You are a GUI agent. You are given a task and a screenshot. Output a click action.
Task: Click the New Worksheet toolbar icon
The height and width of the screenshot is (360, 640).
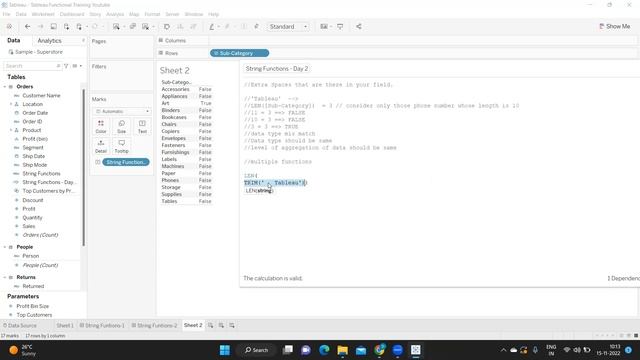[116, 27]
